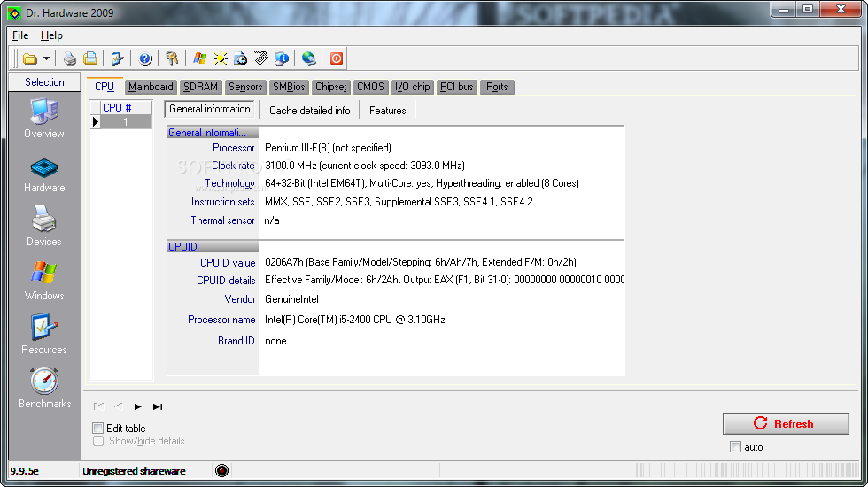Click the Pentium III-E(B) processor value
868x487 pixels.
pyautogui.click(x=328, y=148)
